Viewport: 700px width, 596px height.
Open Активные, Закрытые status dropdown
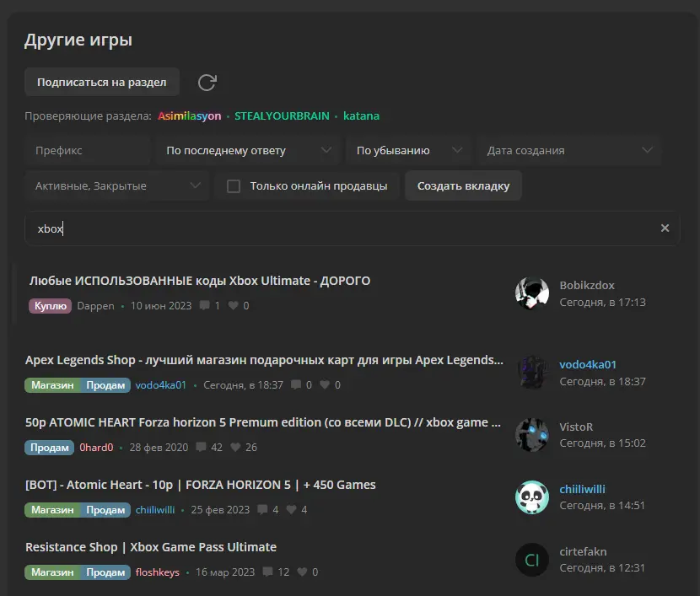117,185
